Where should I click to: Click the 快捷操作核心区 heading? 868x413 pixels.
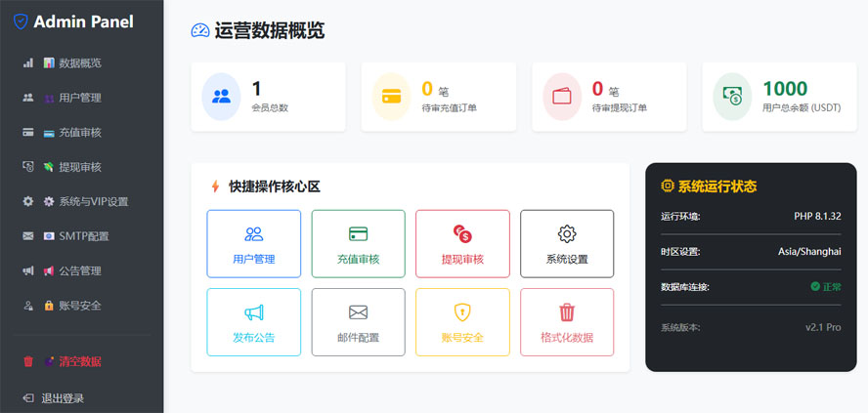point(275,186)
